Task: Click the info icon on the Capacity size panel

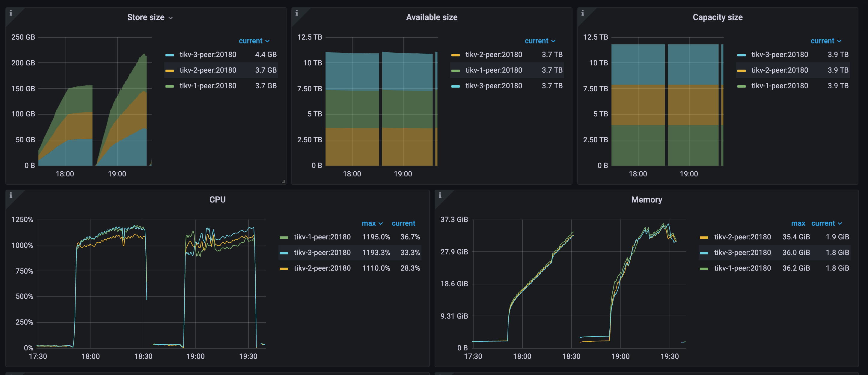Action: coord(583,13)
